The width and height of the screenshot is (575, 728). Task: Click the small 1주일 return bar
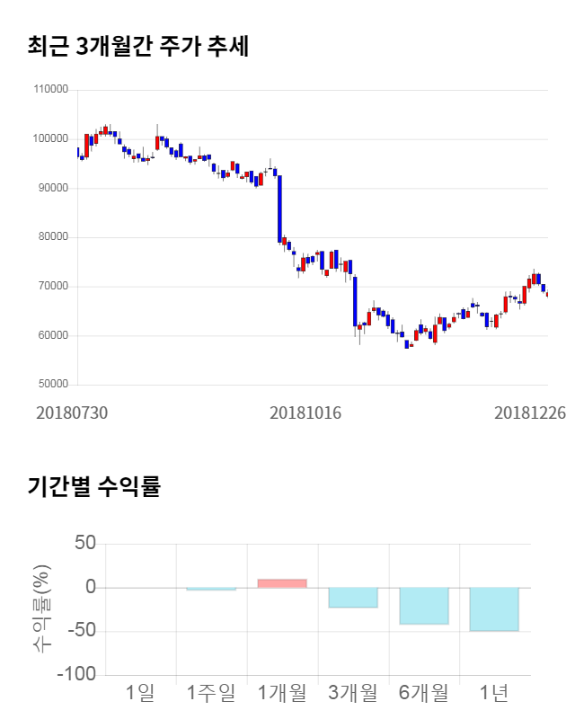(x=211, y=590)
